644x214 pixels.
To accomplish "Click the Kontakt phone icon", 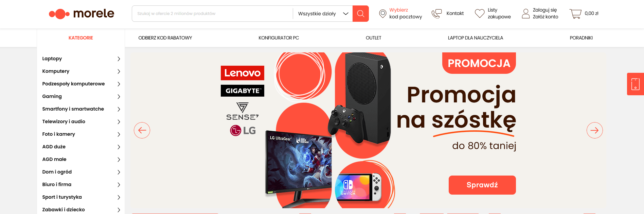I will [x=436, y=14].
